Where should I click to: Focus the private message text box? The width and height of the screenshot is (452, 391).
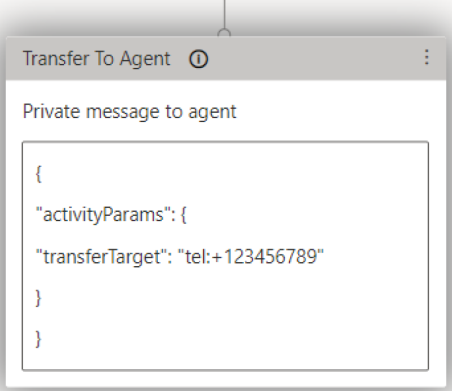click(x=225, y=256)
